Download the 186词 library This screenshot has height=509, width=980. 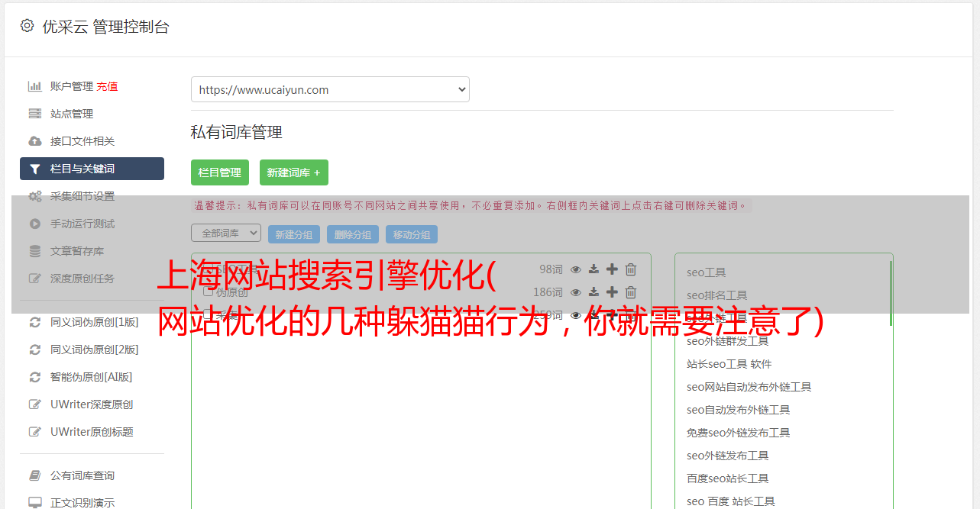(x=594, y=292)
